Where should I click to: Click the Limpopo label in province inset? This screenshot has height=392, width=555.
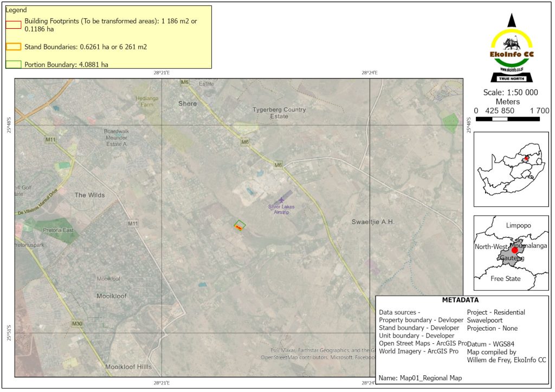[x=518, y=225]
